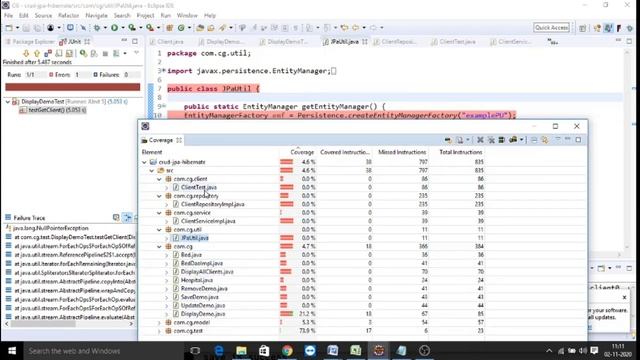Open Chrome from the taskbar
This screenshot has width=640, height=360.
pyautogui.click(x=287, y=351)
